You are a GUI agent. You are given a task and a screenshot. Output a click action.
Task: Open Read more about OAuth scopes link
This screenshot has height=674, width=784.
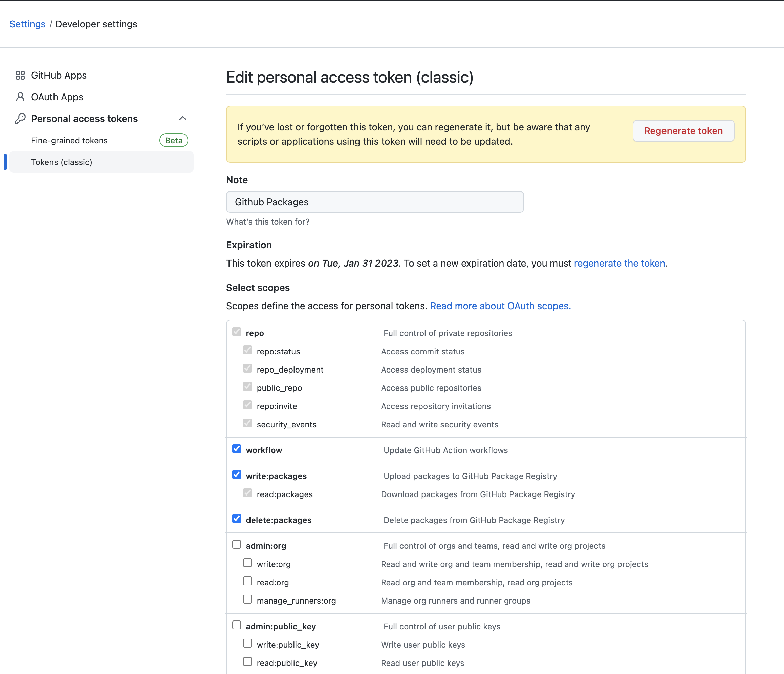(500, 306)
